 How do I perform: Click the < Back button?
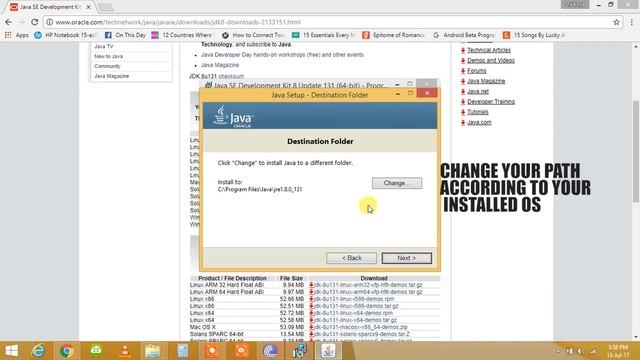tap(351, 258)
